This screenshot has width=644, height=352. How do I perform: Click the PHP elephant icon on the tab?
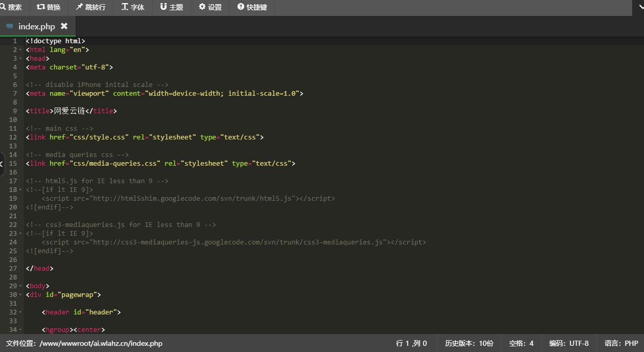point(10,26)
